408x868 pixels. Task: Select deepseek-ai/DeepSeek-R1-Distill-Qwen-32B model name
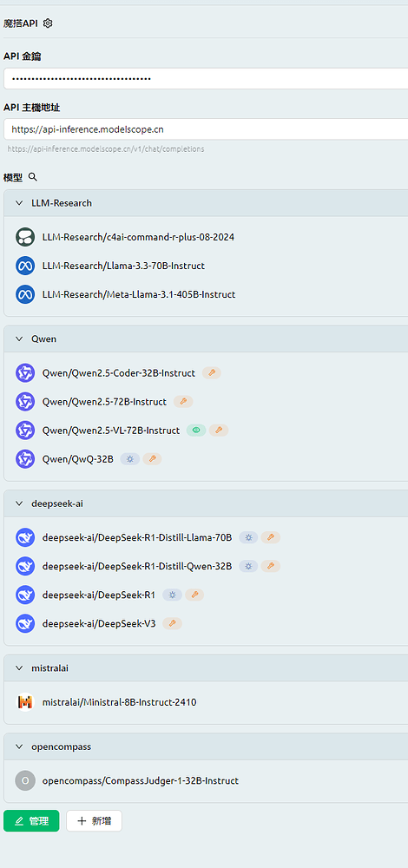(x=137, y=566)
